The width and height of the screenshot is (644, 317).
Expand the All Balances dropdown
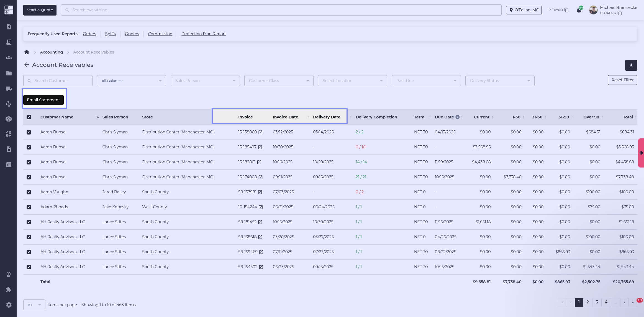pyautogui.click(x=131, y=81)
